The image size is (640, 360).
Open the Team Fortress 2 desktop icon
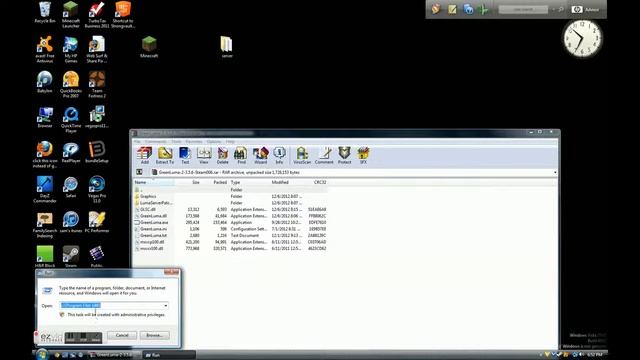pyautogui.click(x=97, y=84)
